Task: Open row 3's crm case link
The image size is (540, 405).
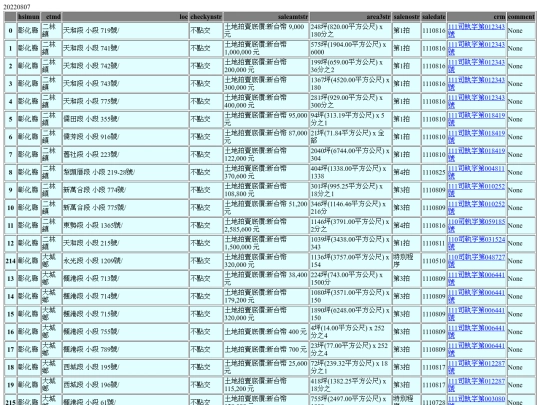Action: click(476, 84)
